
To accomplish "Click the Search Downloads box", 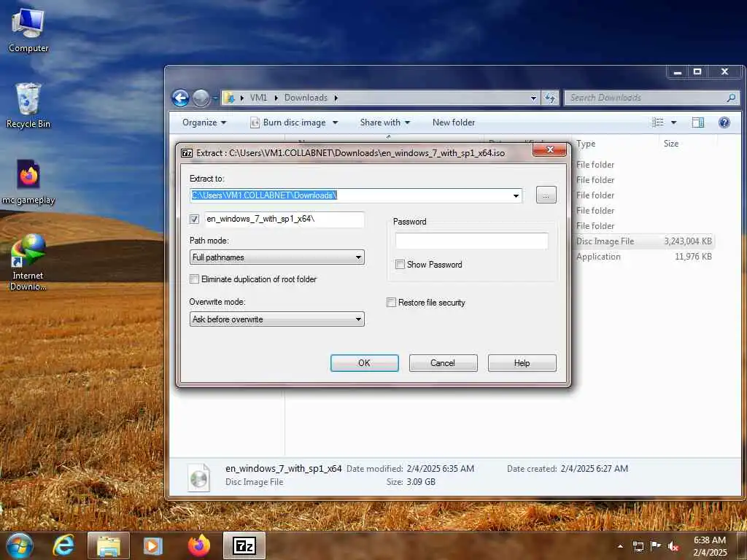I will (x=646, y=98).
